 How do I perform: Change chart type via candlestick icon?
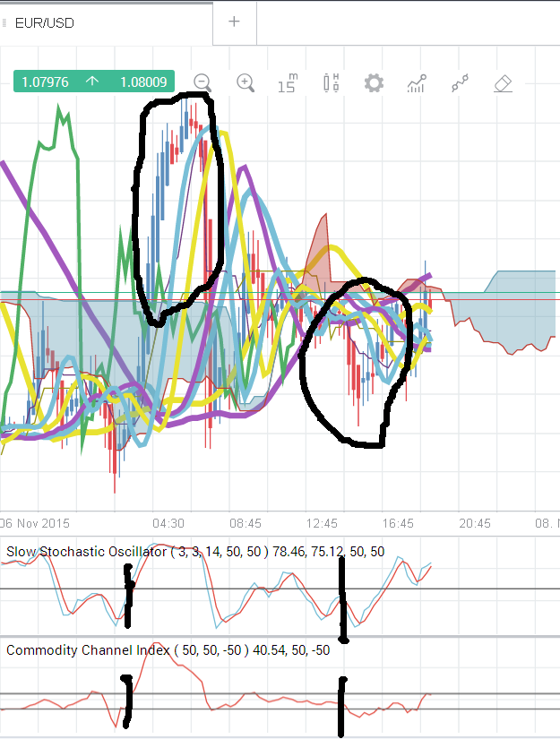332,83
